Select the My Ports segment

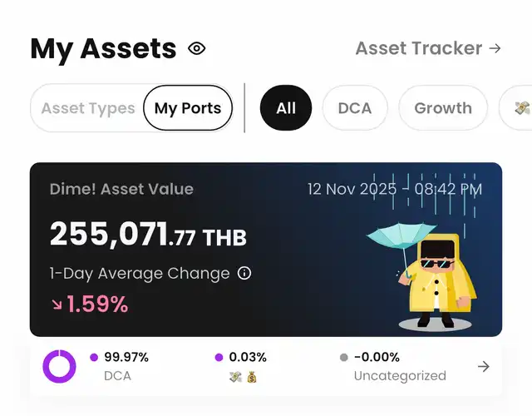click(188, 108)
